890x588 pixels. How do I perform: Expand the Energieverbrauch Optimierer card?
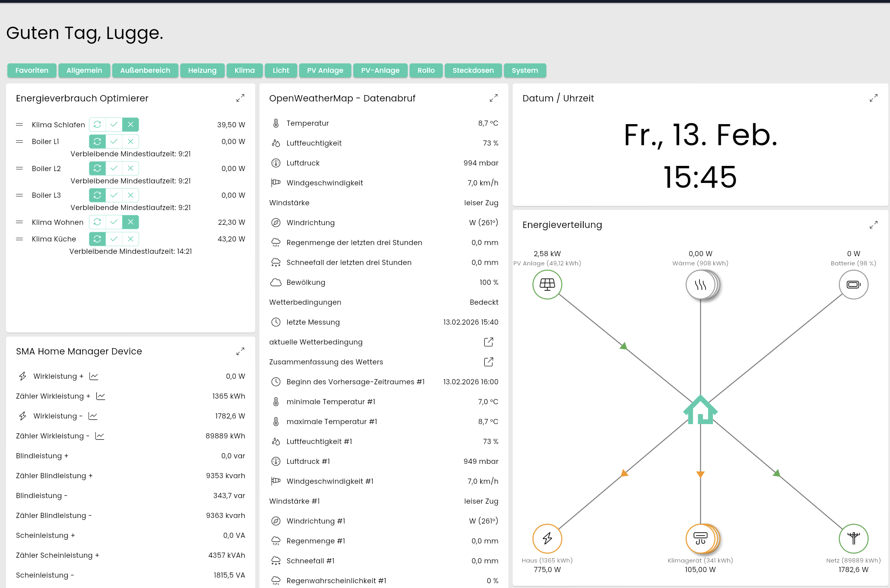click(x=240, y=98)
